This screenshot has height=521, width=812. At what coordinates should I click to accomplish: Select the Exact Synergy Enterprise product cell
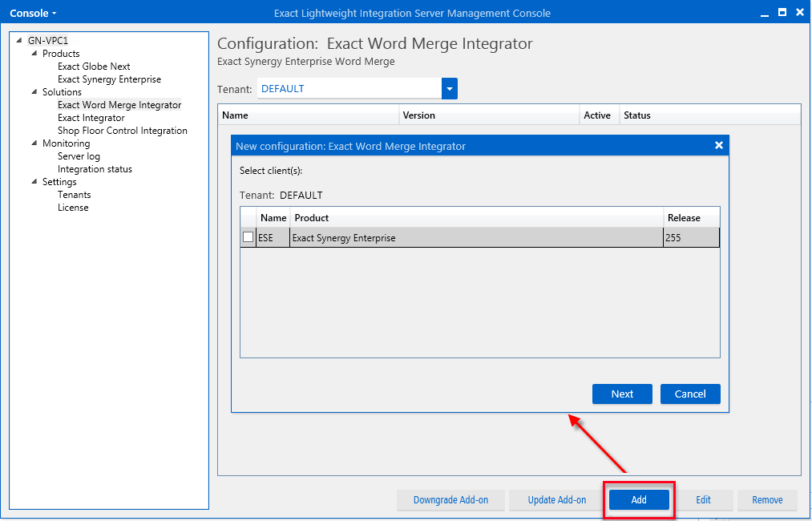click(x=477, y=238)
